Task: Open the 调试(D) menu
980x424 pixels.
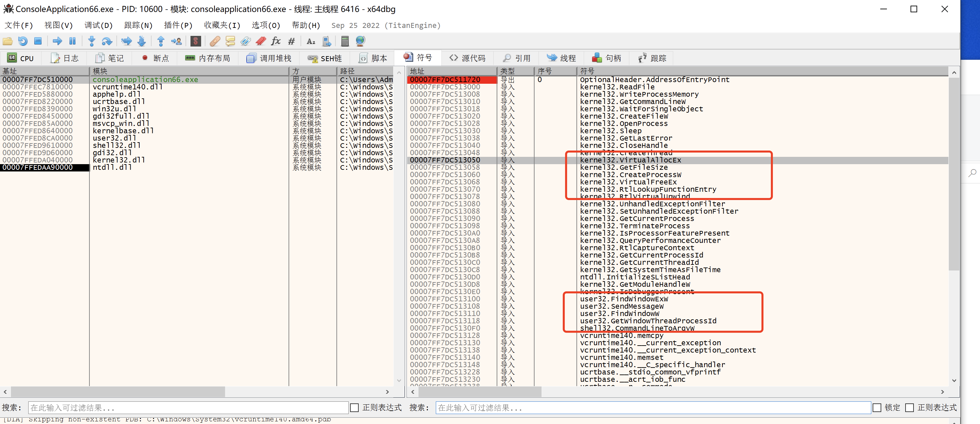Action: [x=98, y=26]
